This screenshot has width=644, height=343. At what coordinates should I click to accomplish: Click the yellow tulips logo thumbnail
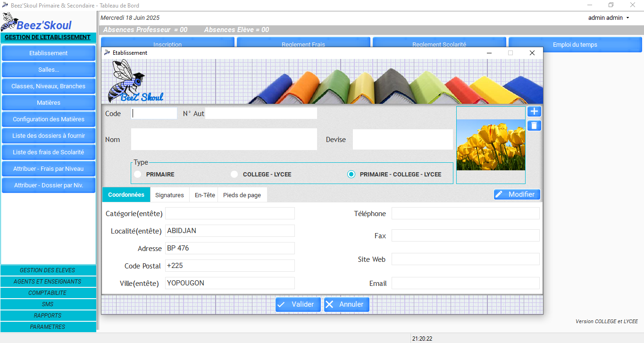pyautogui.click(x=491, y=145)
